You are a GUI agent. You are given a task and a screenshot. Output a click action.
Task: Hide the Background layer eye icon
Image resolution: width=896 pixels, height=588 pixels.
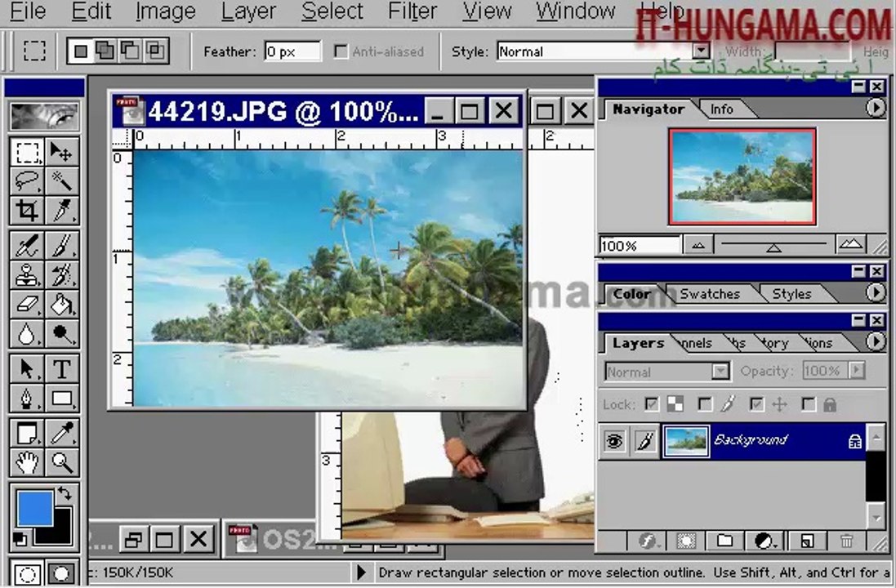point(614,441)
